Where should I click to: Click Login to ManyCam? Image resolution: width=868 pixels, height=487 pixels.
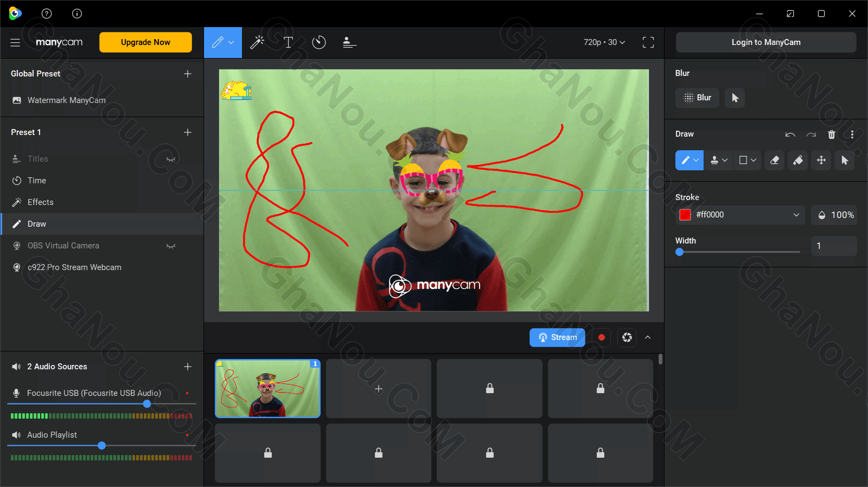click(766, 42)
